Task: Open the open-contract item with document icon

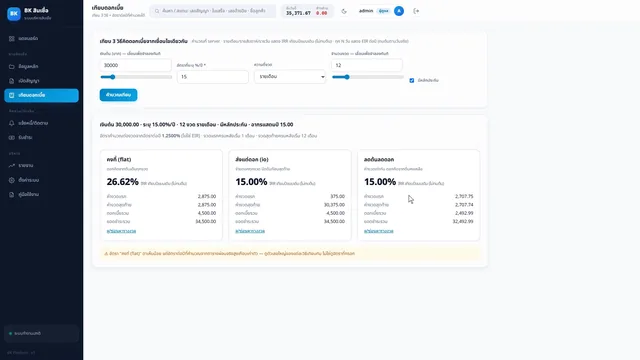Action: 41,81
